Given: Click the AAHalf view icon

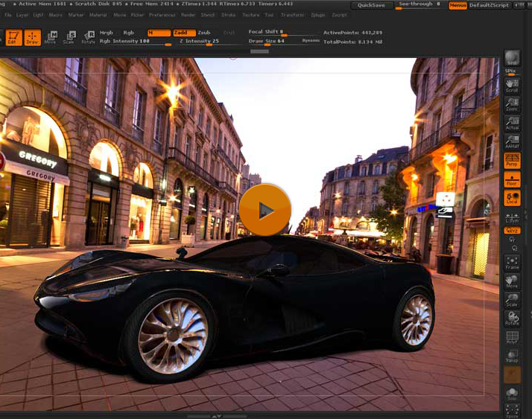Looking at the screenshot, I should [x=512, y=141].
